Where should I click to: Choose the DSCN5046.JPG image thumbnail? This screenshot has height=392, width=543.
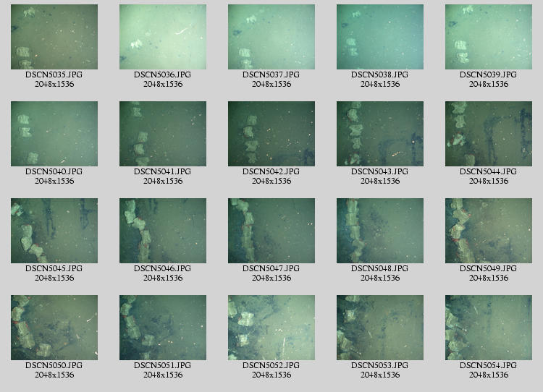pyautogui.click(x=163, y=231)
